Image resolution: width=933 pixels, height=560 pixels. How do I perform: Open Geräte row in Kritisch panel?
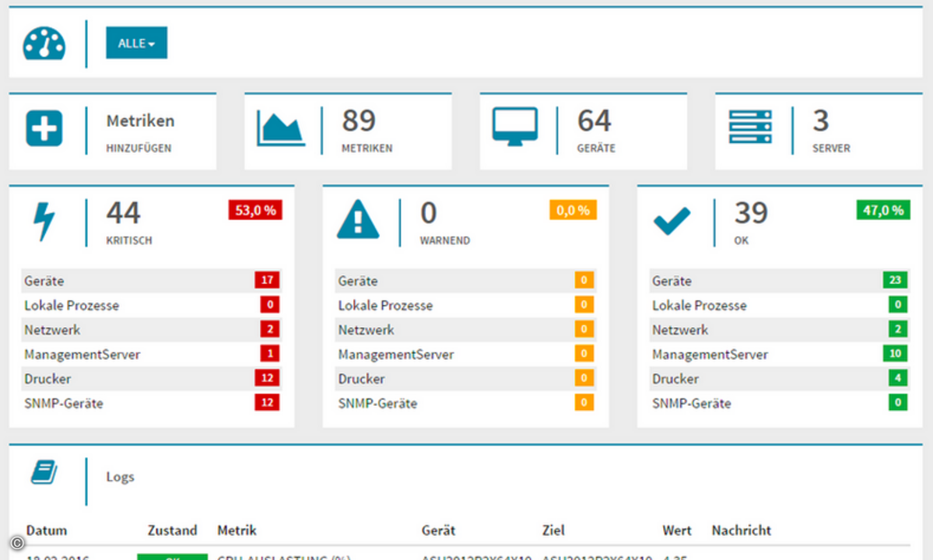click(151, 281)
